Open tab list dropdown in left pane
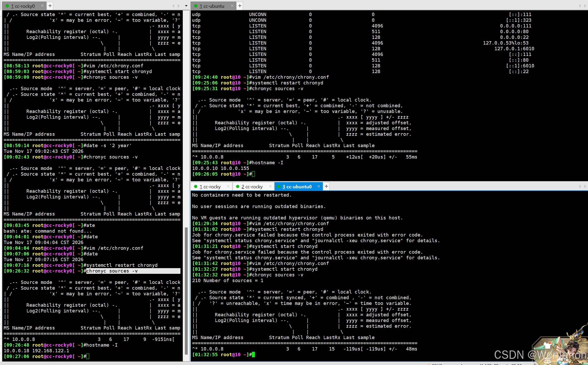The height and width of the screenshot is (365, 588). [186, 6]
